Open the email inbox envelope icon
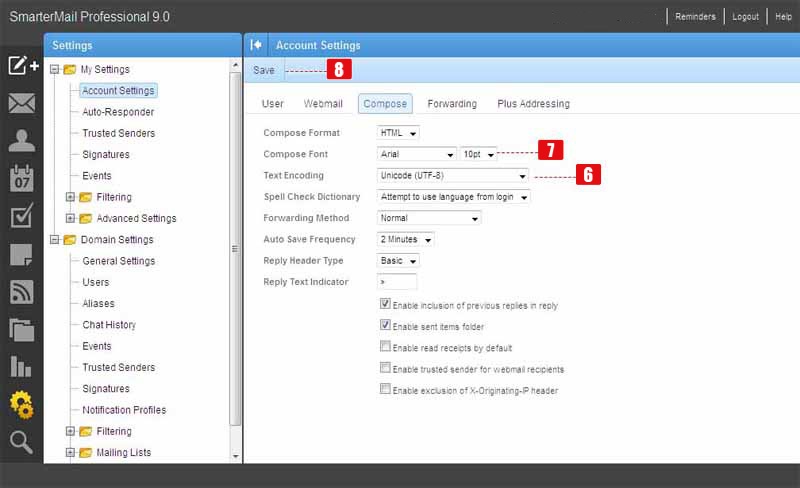Screen dimensions: 800x488 click(x=21, y=103)
